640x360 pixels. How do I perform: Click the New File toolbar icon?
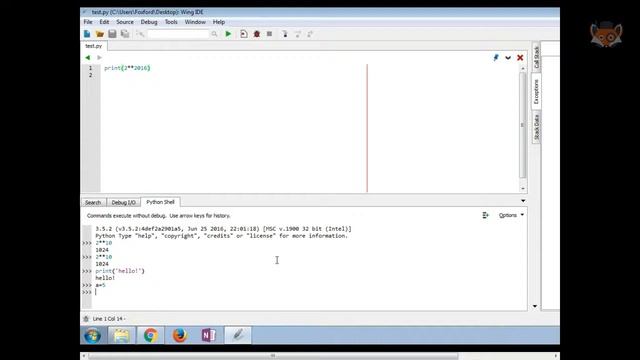87,34
